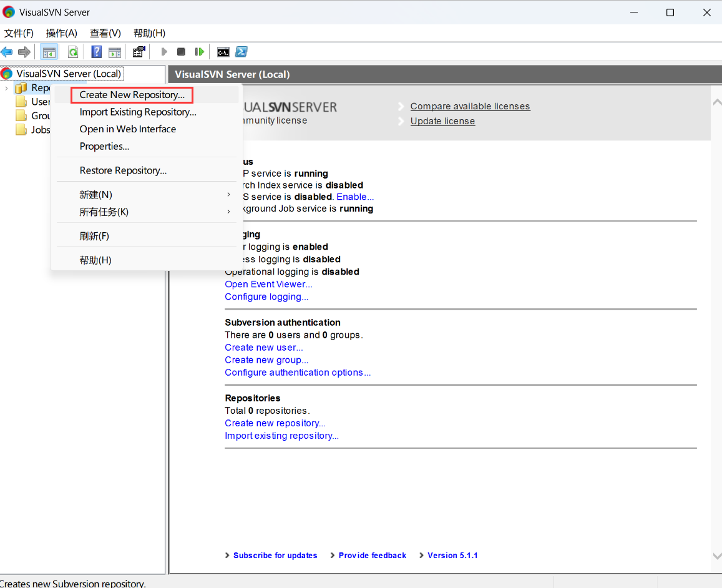Refresh with the green arrow toolbar icon
This screenshot has width=722, height=588.
tap(73, 52)
